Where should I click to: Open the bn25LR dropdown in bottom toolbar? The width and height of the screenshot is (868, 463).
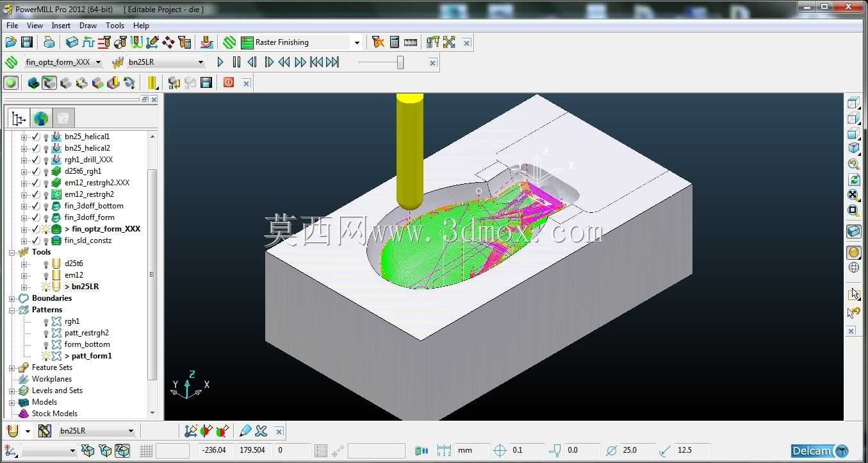[131, 431]
